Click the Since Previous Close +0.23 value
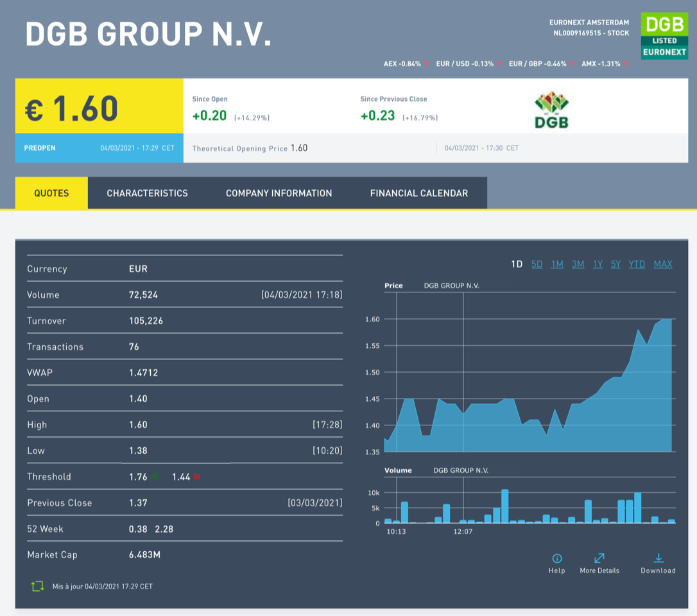697x616 pixels. (378, 116)
